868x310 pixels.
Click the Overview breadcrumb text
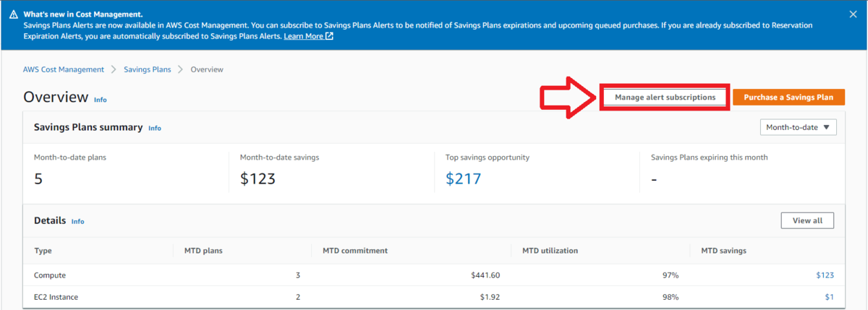(x=207, y=69)
